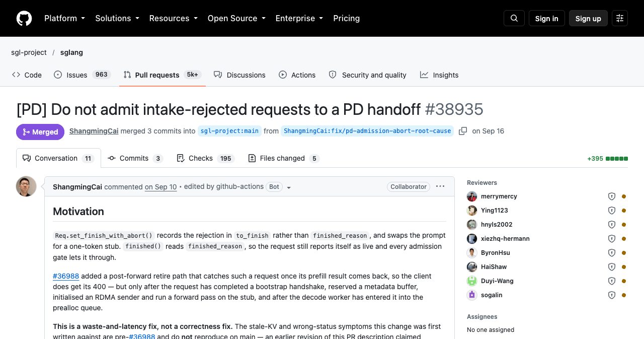Open the Discussions tab
The image size is (644, 339).
coord(239,75)
